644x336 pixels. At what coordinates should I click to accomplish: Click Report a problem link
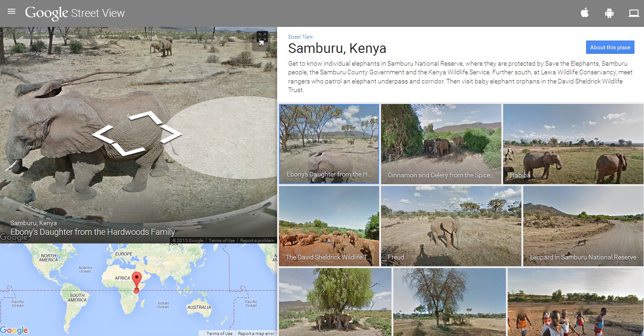(257, 241)
